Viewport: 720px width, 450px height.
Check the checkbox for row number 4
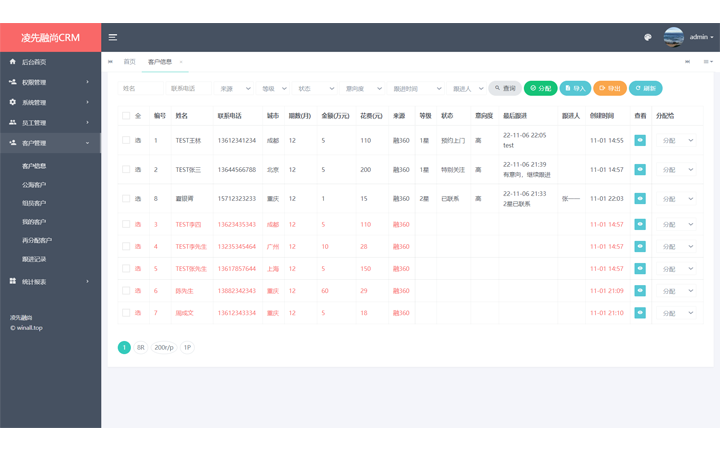click(126, 246)
